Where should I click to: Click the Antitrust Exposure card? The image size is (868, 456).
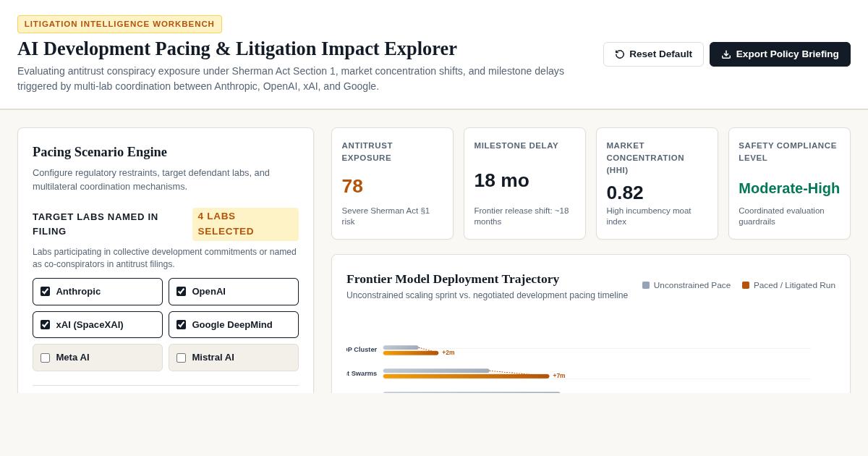point(393,184)
